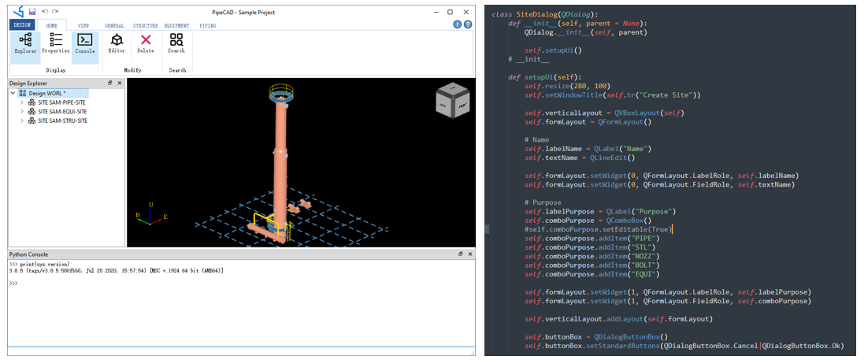The image size is (868, 360).
Task: Close the Design Explorer panel
Action: click(119, 83)
